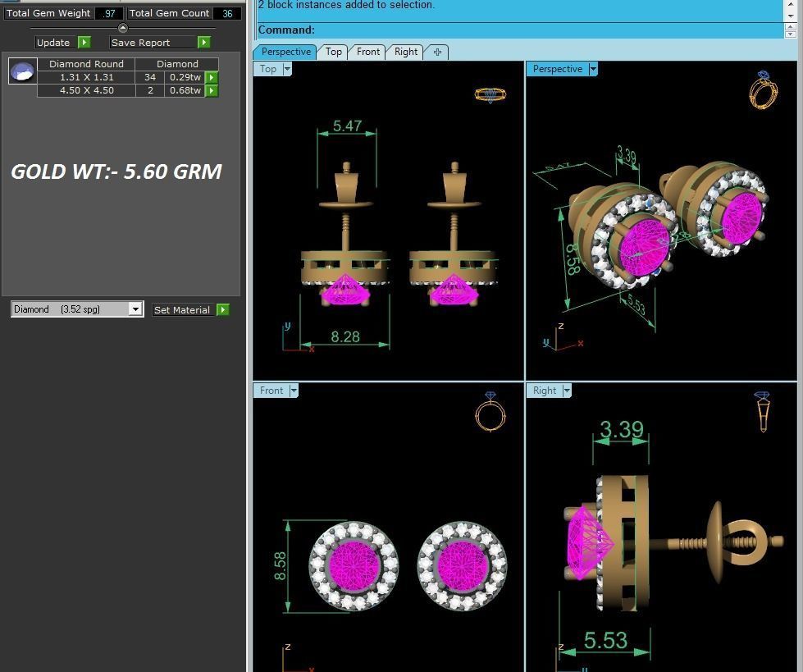Switch to the Front viewport tab
The width and height of the screenshot is (803, 672).
pos(368,52)
